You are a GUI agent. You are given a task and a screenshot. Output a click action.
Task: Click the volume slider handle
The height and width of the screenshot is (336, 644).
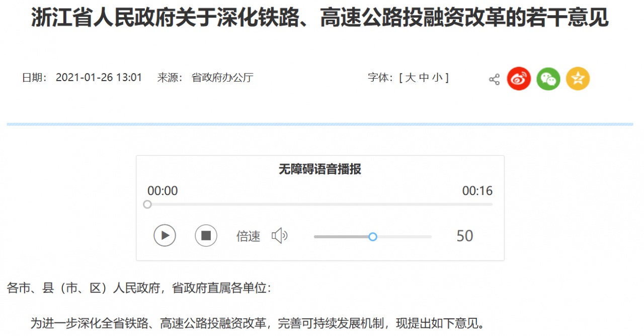[x=372, y=236]
